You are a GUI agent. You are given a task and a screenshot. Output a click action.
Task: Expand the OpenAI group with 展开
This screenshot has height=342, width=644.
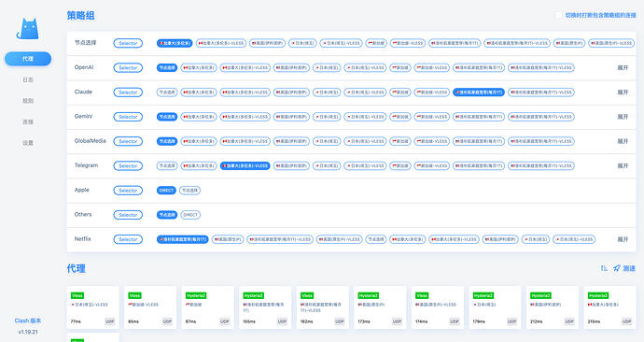pos(623,68)
